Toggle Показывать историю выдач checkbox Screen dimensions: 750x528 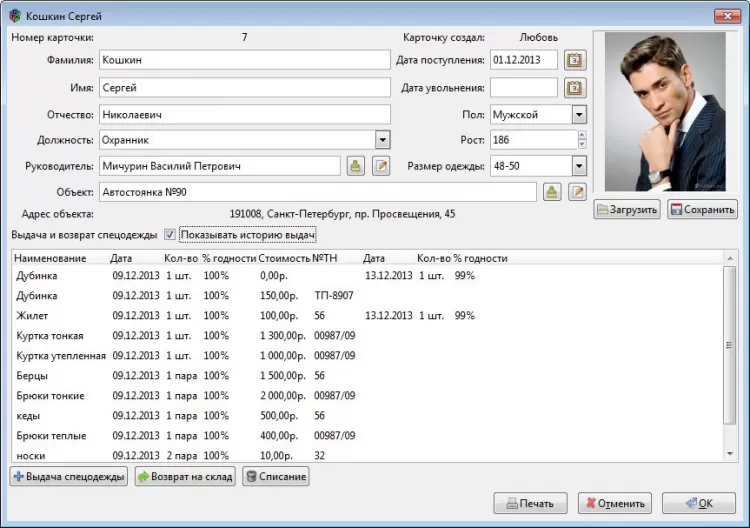pyautogui.click(x=170, y=235)
